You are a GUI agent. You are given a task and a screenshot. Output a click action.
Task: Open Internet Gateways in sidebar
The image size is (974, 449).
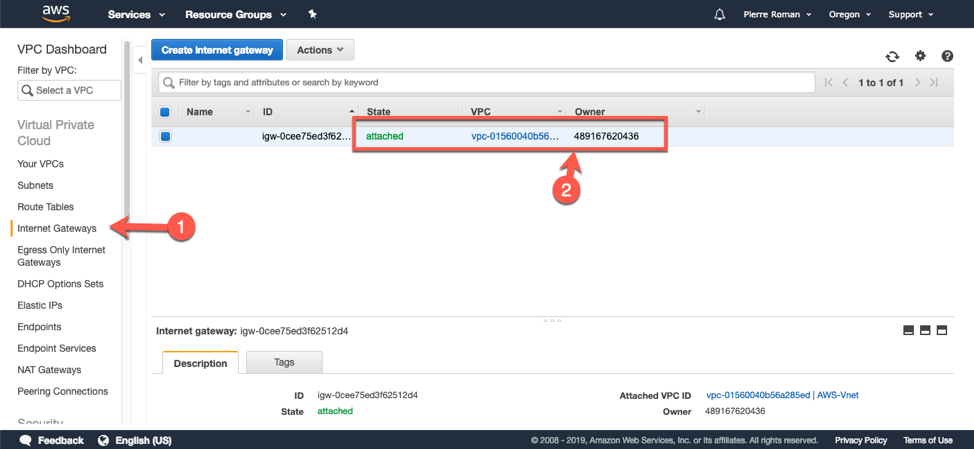pyautogui.click(x=57, y=229)
